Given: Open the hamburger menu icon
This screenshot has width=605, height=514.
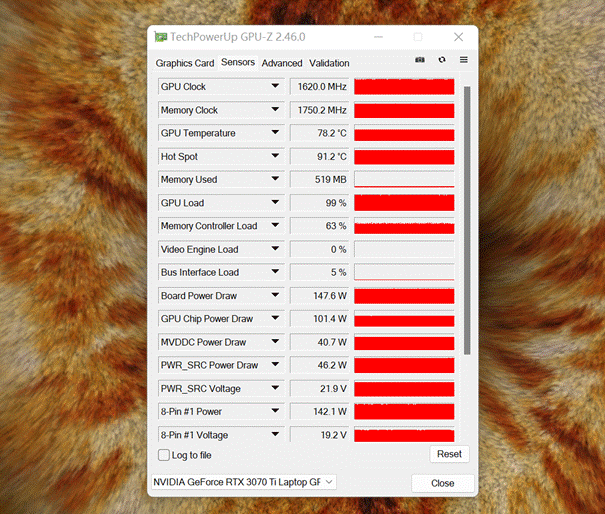Looking at the screenshot, I should point(463,60).
